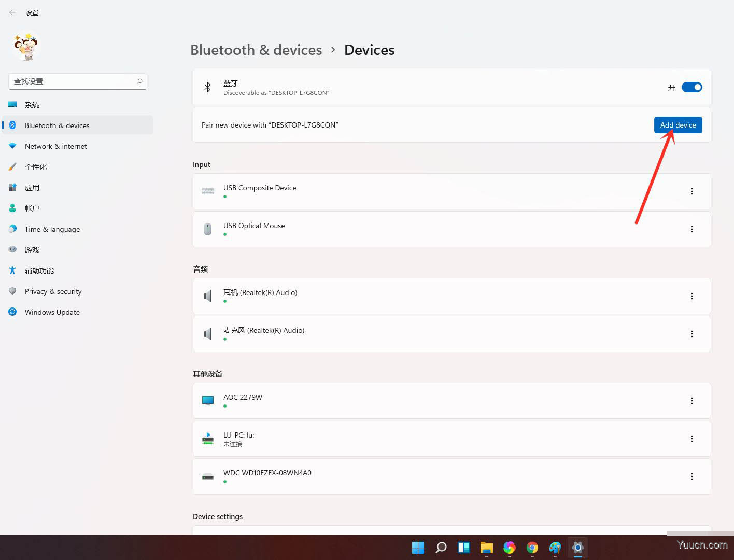This screenshot has height=560, width=734.
Task: Click the 未连接 status under LU-PC
Action: [x=233, y=444]
